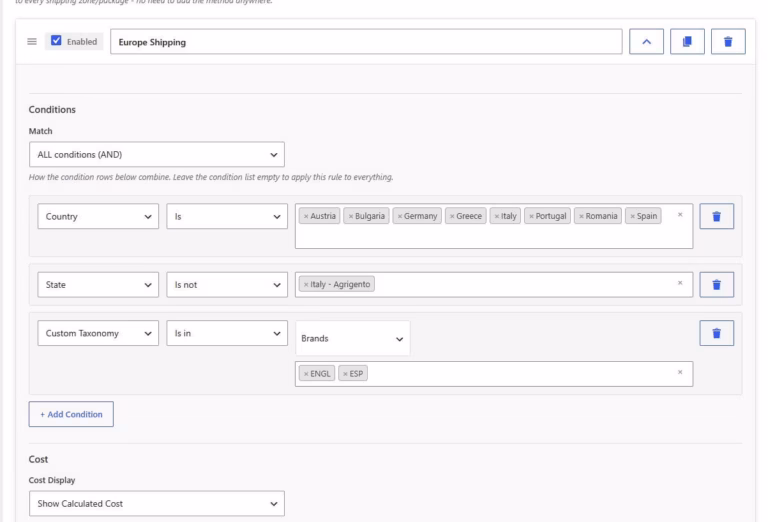
Task: Click the Cost Display label
Action: (x=52, y=480)
